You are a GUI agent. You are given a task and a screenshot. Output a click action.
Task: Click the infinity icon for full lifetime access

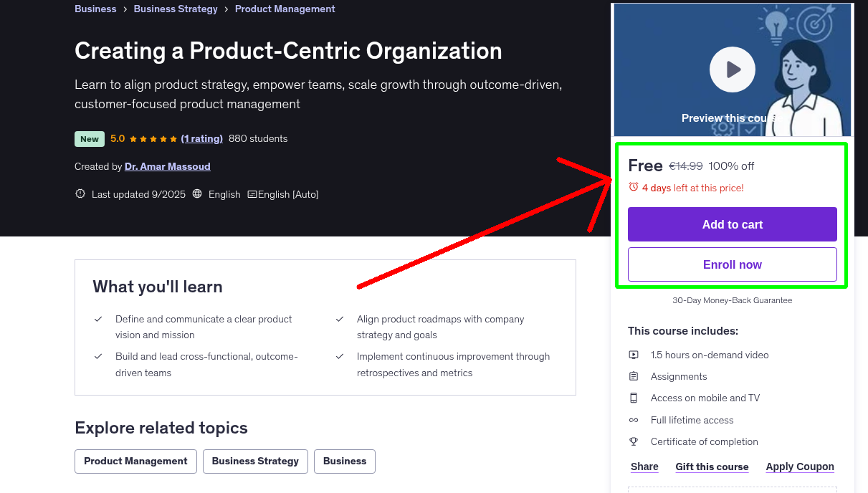click(634, 420)
